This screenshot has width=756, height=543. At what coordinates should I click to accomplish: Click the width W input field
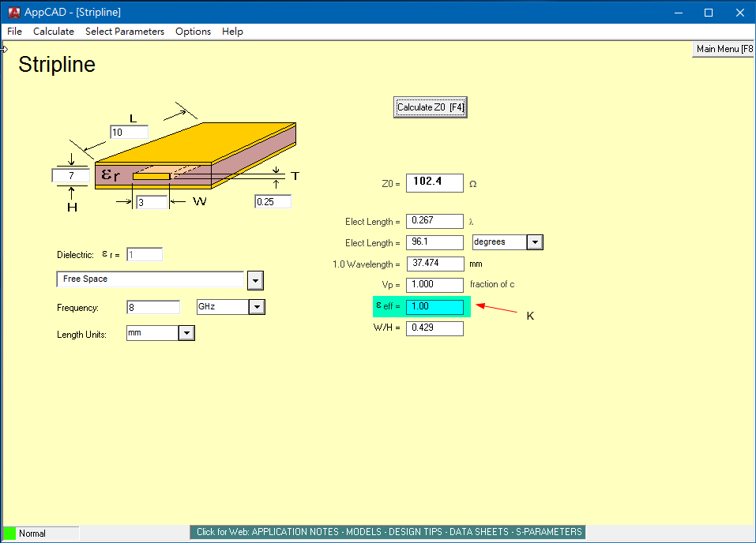point(152,202)
